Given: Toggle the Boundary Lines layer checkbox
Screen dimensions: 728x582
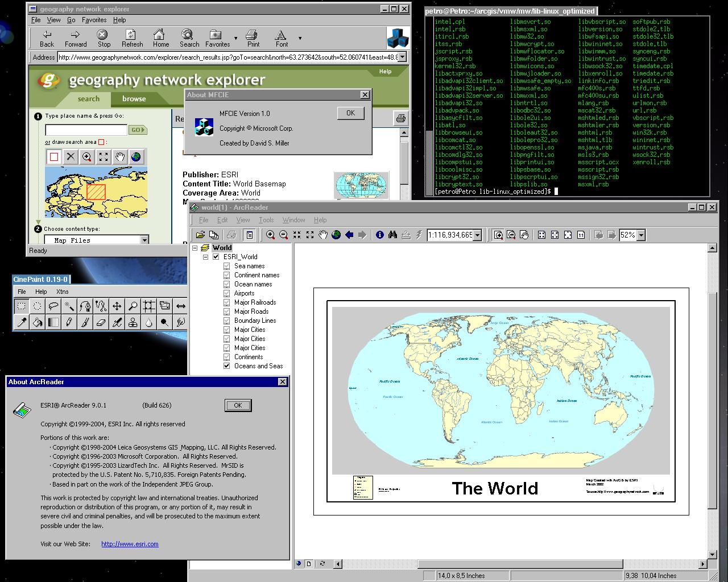Looking at the screenshot, I should pyautogui.click(x=227, y=321).
